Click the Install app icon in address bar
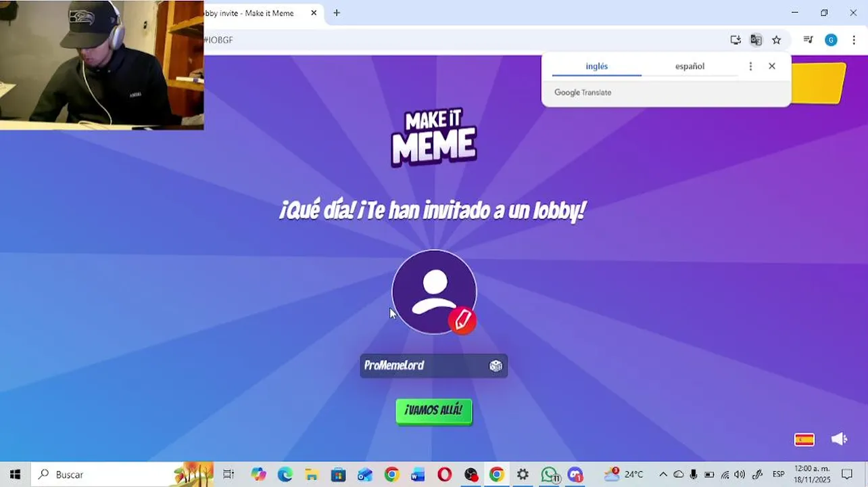This screenshot has width=868, height=487. 736,40
